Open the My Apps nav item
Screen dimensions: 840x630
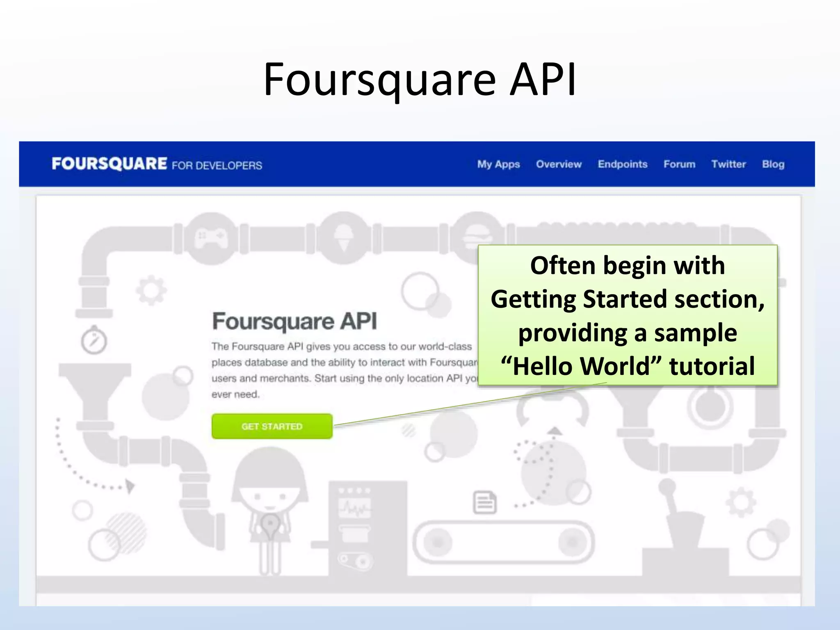coord(498,164)
